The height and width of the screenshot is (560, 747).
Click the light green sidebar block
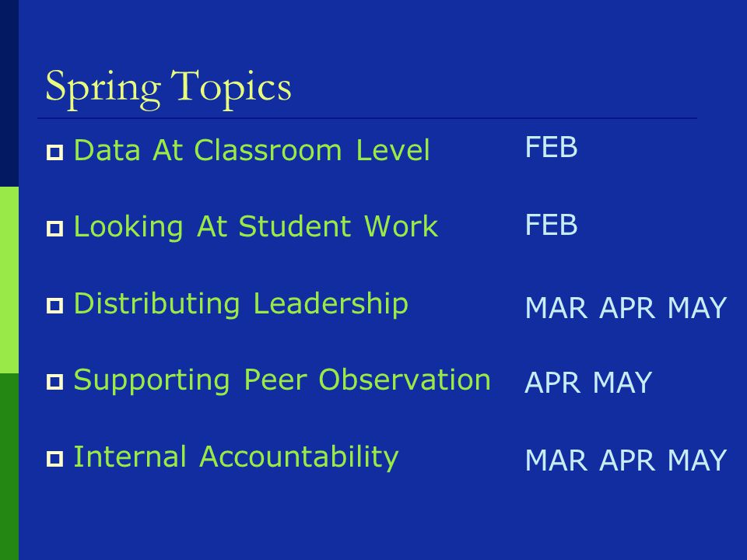(x=9, y=280)
